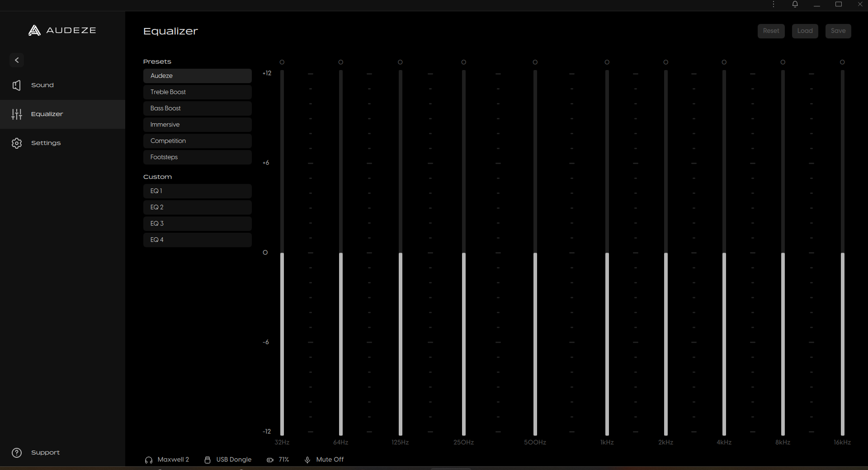
Task: Enable the Bass Boost preset
Action: 197,108
